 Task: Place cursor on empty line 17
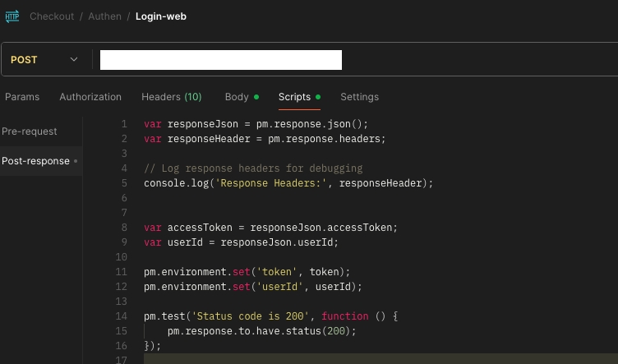(x=329, y=359)
